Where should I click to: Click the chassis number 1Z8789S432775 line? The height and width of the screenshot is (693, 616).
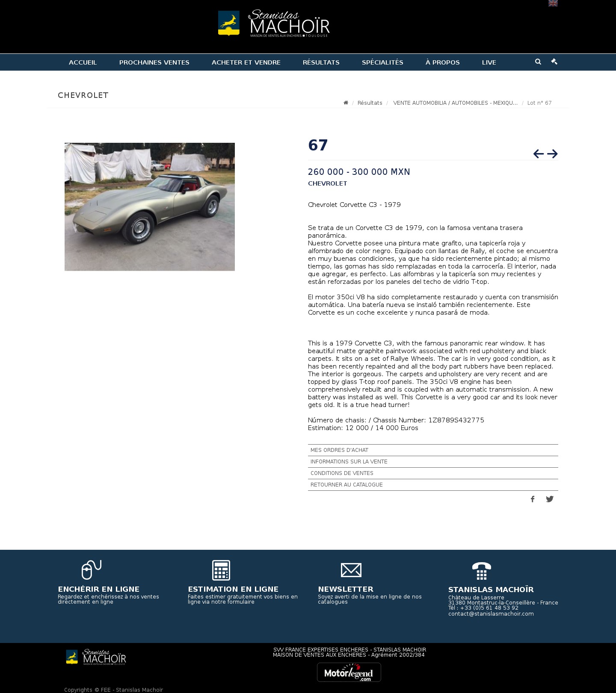click(396, 420)
